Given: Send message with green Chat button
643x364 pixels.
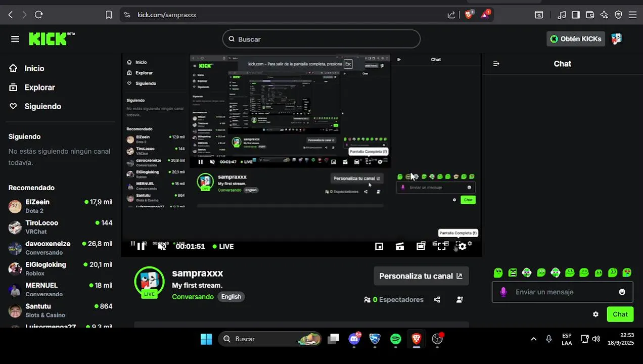Looking at the screenshot, I should click(x=620, y=314).
